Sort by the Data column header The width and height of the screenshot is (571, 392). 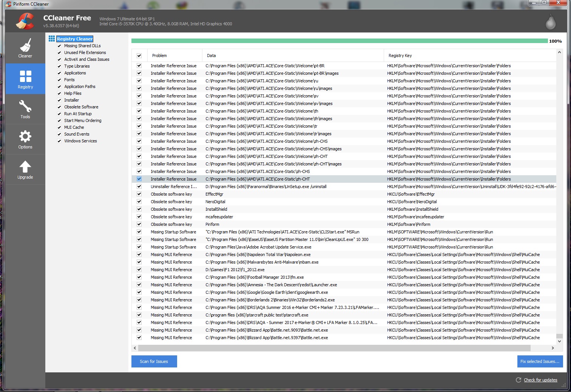tap(293, 56)
